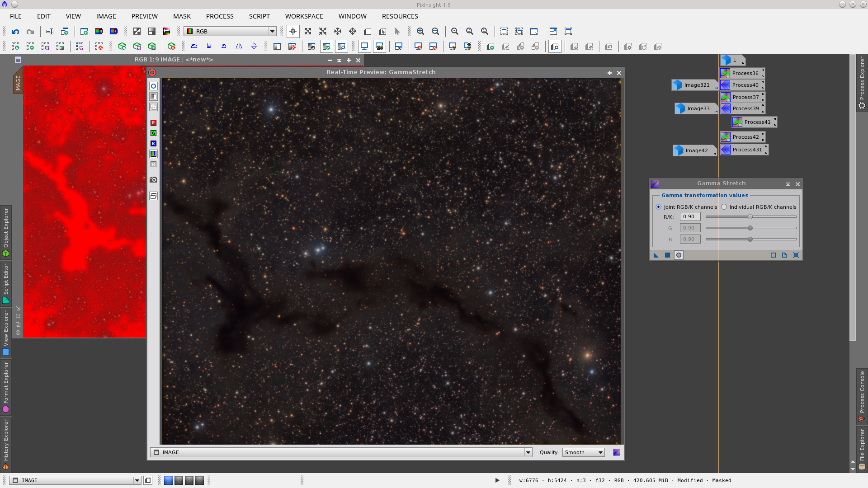Click the camera snapshot icon in preview

click(x=153, y=180)
